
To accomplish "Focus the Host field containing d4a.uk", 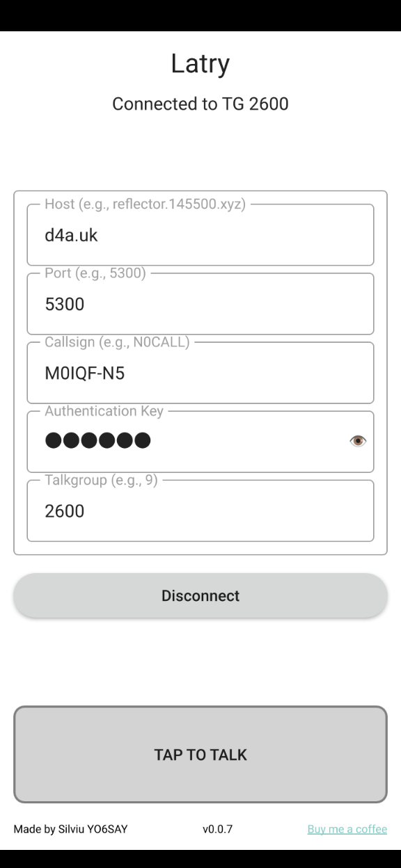I will point(200,235).
